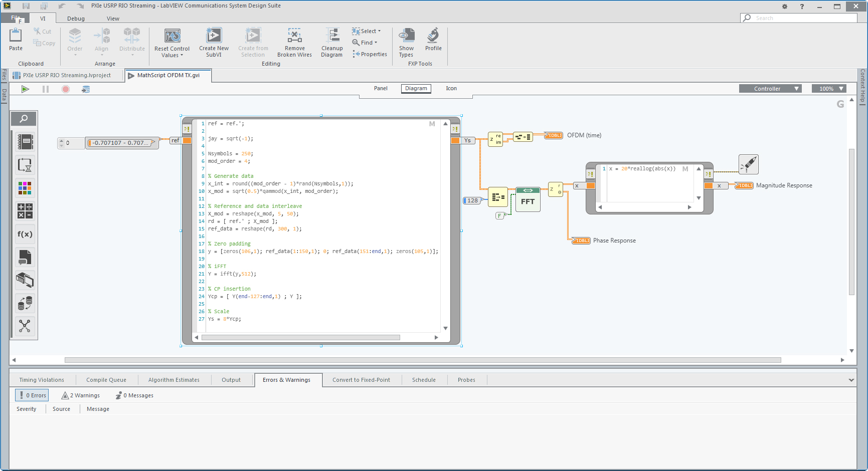
Task: Open the palette search magnifier
Action: point(24,119)
